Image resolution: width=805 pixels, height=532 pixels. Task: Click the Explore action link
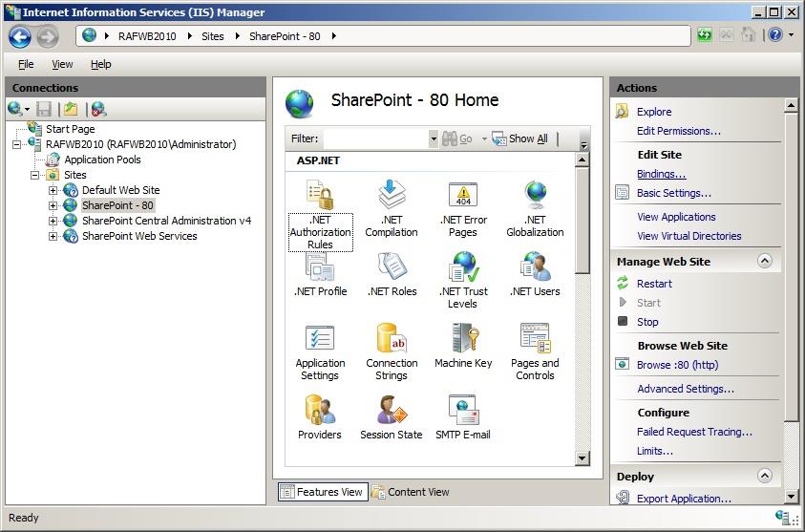tap(654, 112)
